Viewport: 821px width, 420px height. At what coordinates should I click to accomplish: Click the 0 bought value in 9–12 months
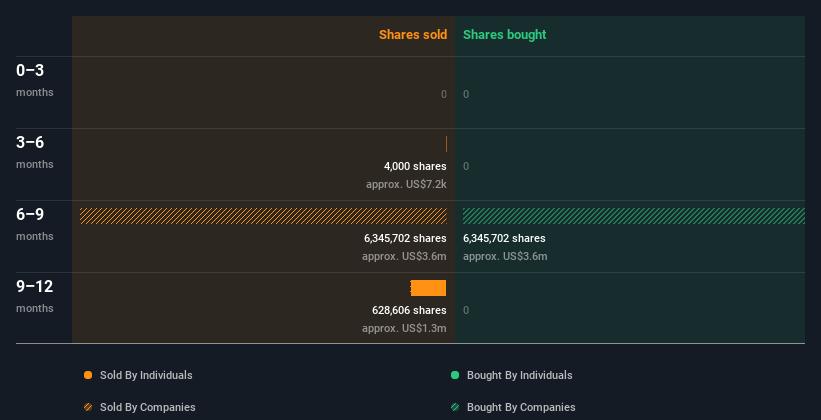tap(466, 311)
